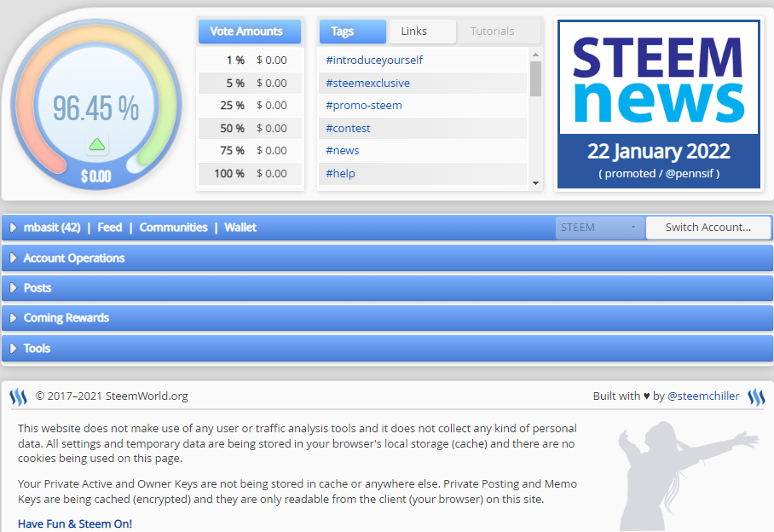
Task: Open the STEEM chain dropdown
Action: pos(600,228)
